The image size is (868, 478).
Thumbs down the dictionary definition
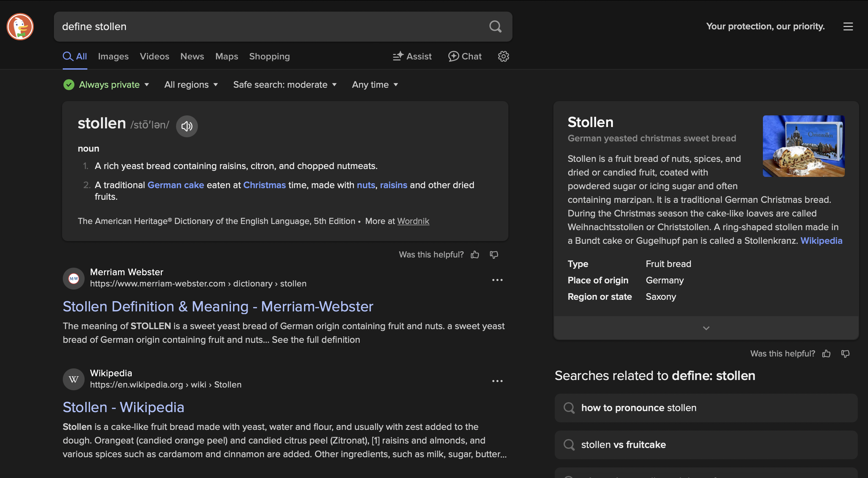click(x=494, y=255)
